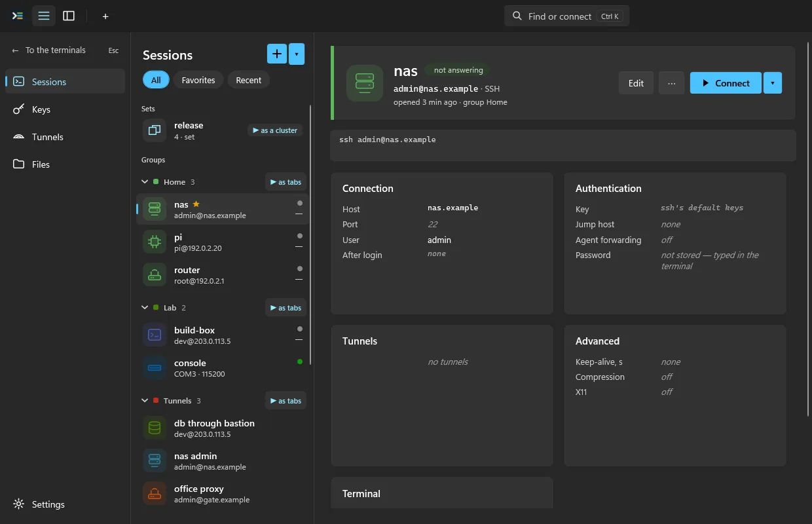The height and width of the screenshot is (524, 812).
Task: Open the more actions ellipsis menu
Action: point(671,83)
